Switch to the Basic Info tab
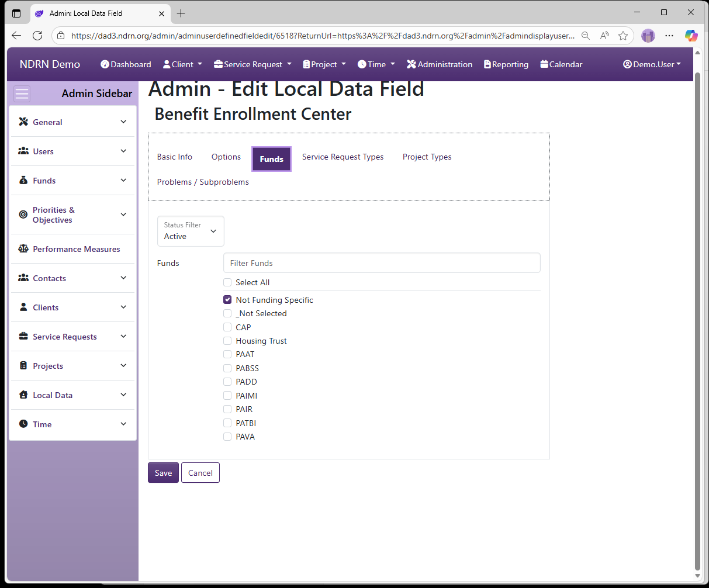The height and width of the screenshot is (588, 709). click(x=175, y=157)
